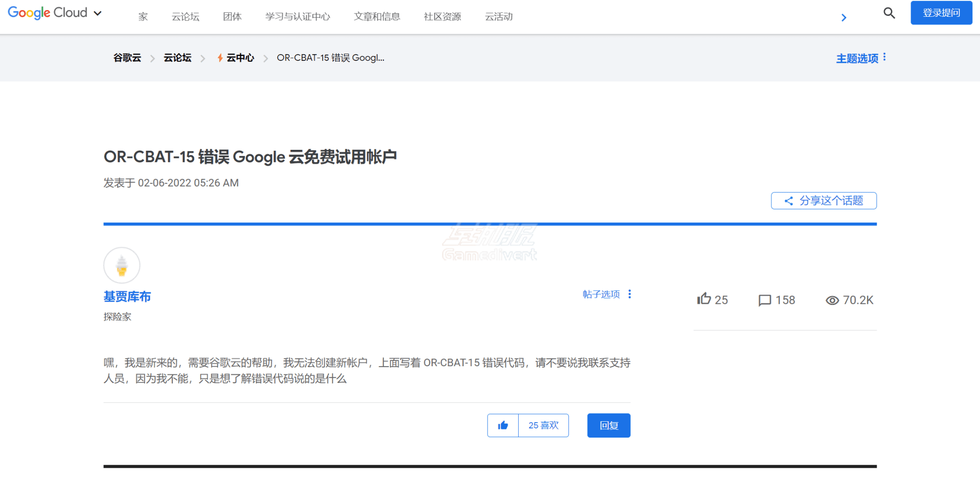Open the 云论坛 navigation menu item

pyautogui.click(x=185, y=17)
